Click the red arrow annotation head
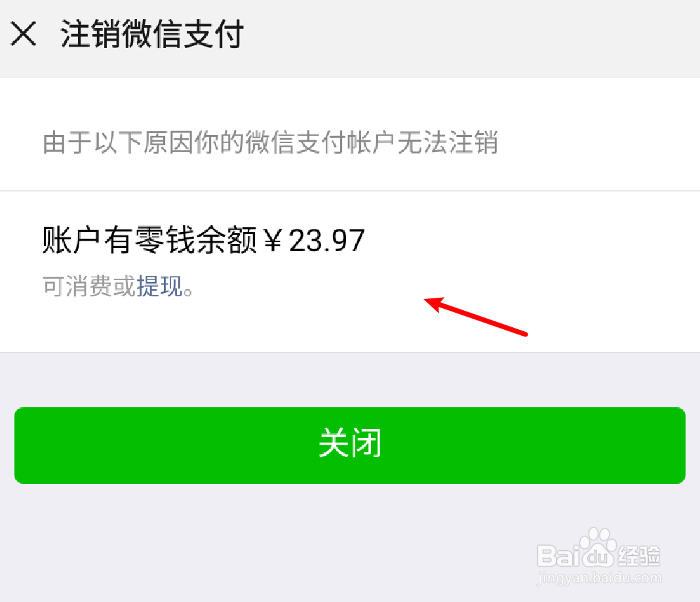Screen dimensions: 700x602 click(x=434, y=304)
